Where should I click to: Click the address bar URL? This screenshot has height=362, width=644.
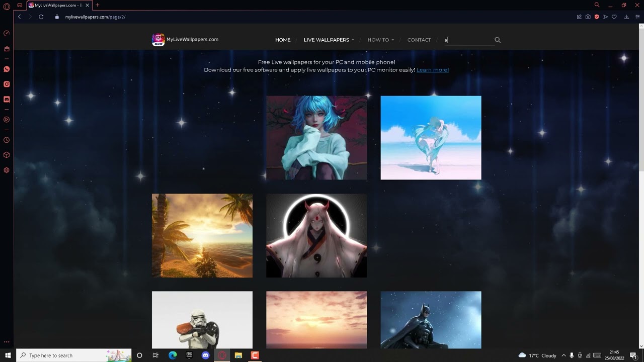(95, 17)
